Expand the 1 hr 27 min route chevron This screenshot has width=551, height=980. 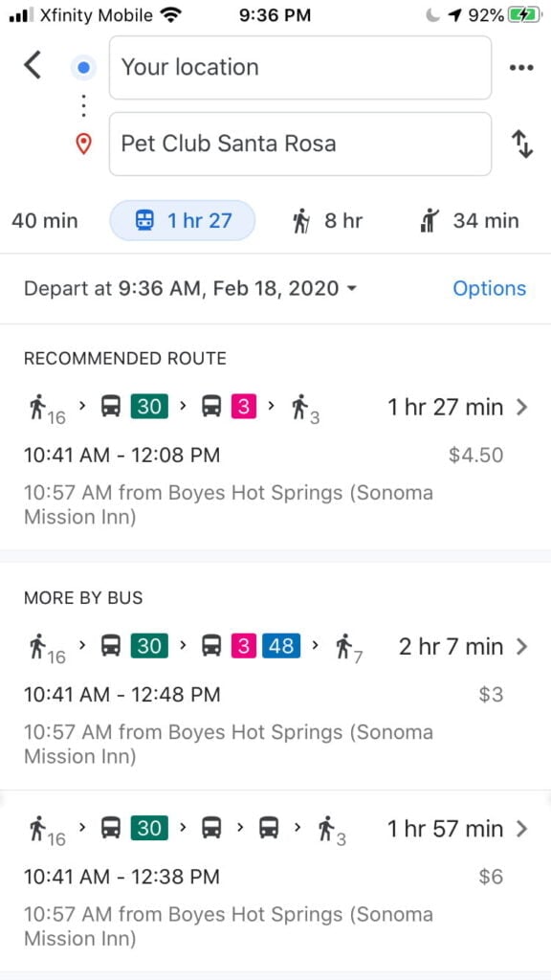click(x=522, y=408)
